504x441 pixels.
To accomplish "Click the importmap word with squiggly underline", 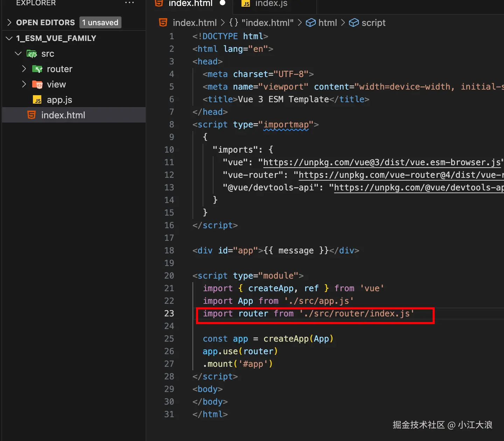I will pyautogui.click(x=286, y=125).
